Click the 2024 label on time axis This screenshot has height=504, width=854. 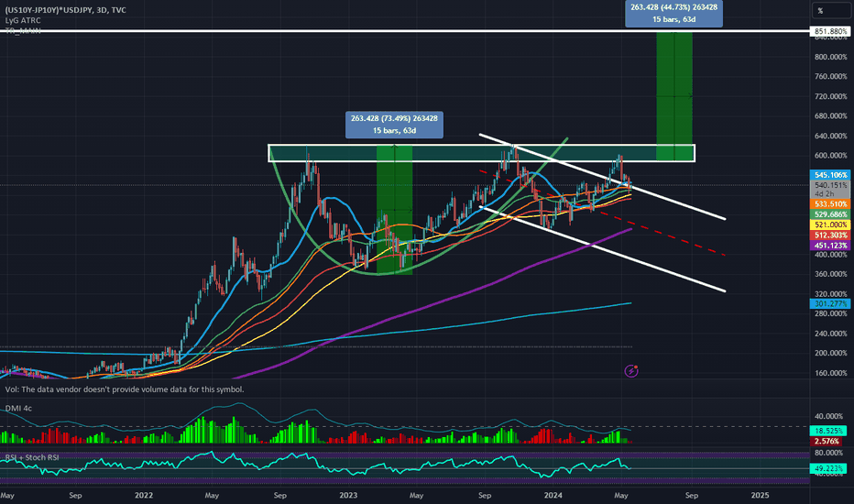click(553, 495)
